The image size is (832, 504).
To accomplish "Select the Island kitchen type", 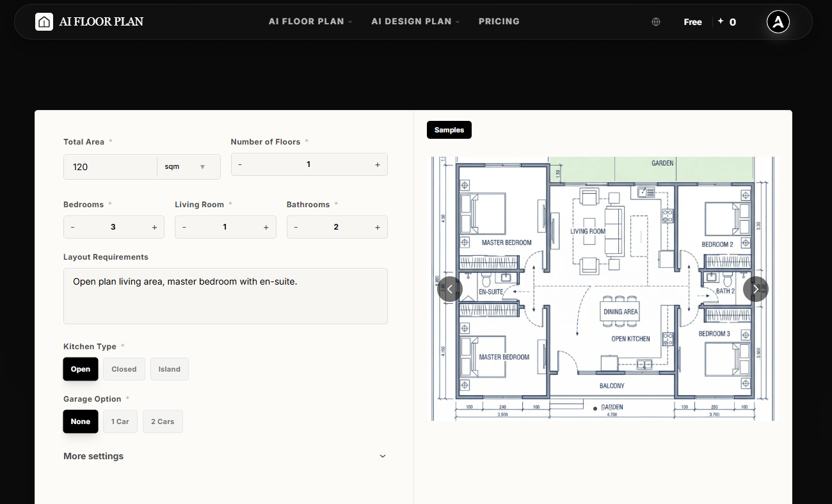I will [x=170, y=369].
